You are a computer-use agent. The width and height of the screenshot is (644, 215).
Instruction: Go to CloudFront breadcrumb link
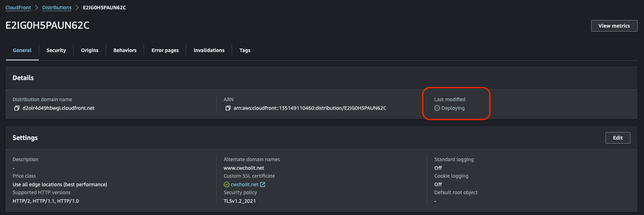[x=18, y=8]
